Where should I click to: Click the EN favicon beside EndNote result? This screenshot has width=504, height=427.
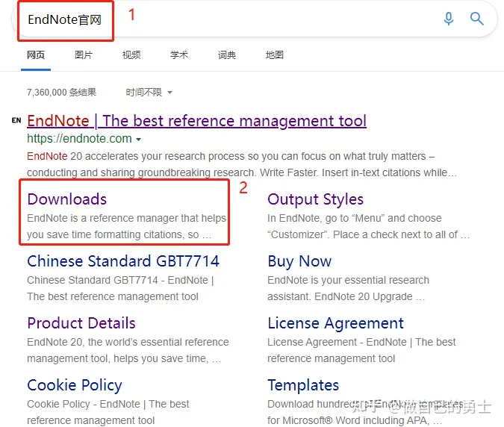point(16,120)
